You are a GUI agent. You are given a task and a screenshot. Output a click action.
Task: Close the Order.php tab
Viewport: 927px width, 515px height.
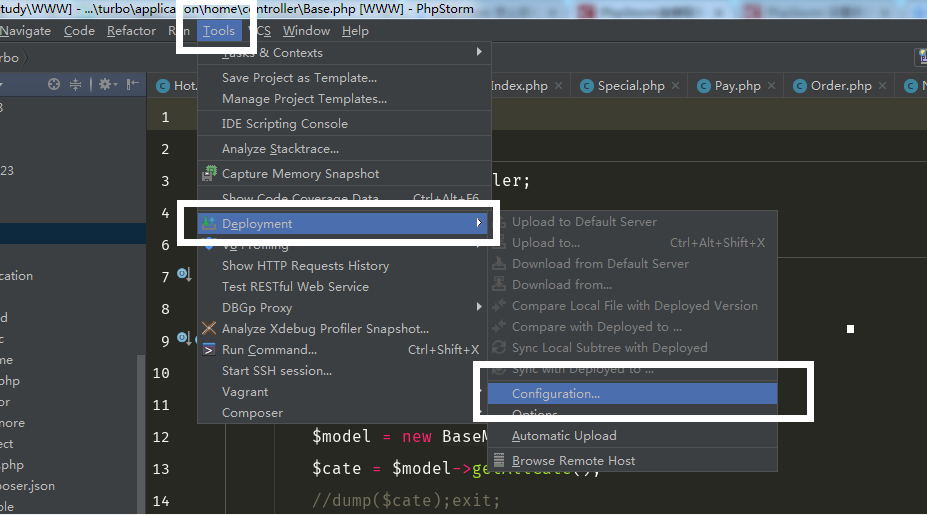point(883,86)
